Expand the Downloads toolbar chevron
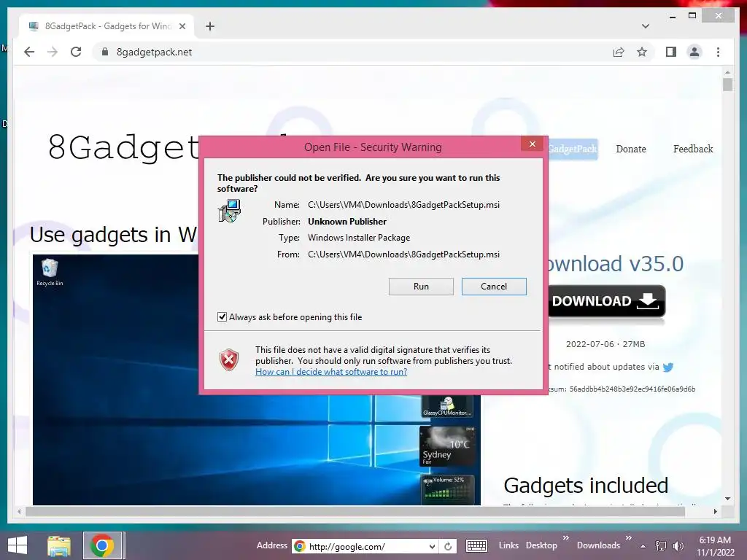747x560 pixels. 628,538
